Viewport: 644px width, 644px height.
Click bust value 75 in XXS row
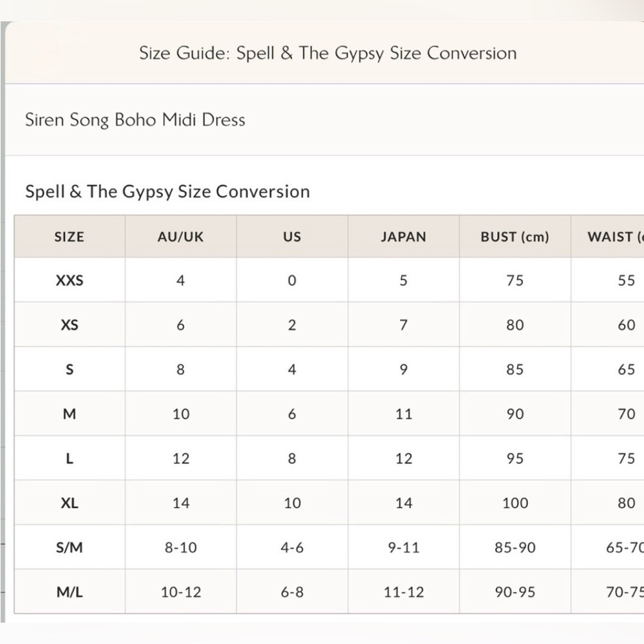(x=515, y=281)
